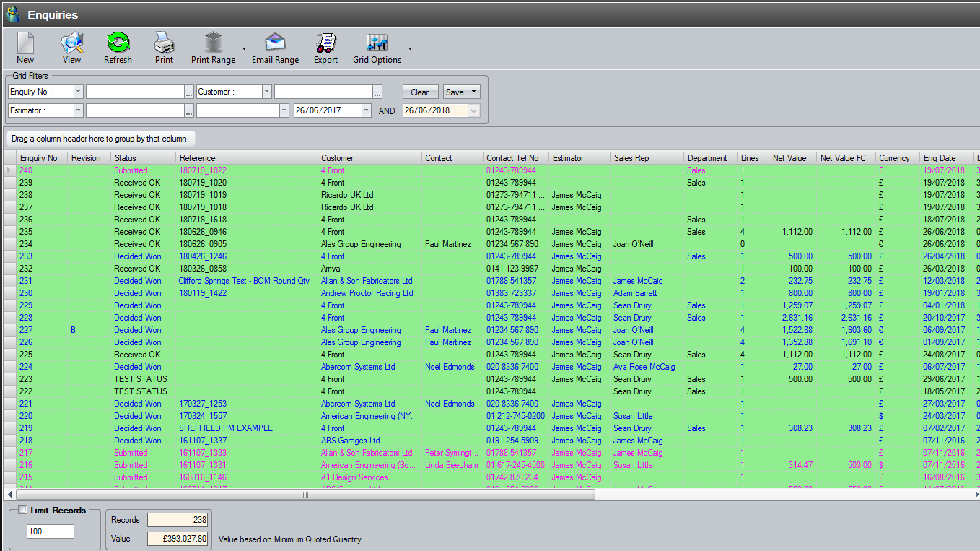
Task: Select the Print Range tool
Action: pos(213,44)
